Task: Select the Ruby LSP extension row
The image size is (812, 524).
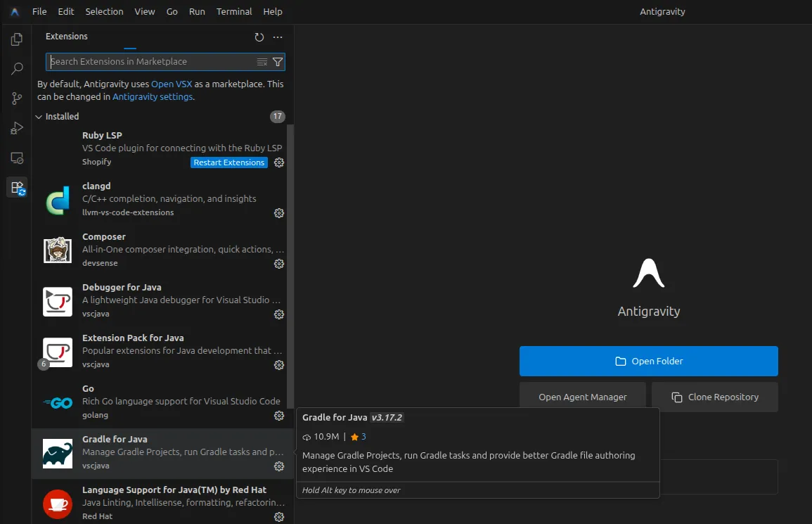Action: 162,148
